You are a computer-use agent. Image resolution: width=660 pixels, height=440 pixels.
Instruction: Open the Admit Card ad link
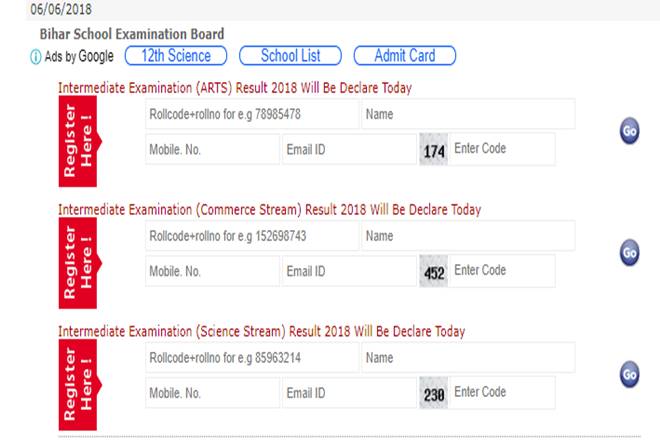click(x=404, y=56)
